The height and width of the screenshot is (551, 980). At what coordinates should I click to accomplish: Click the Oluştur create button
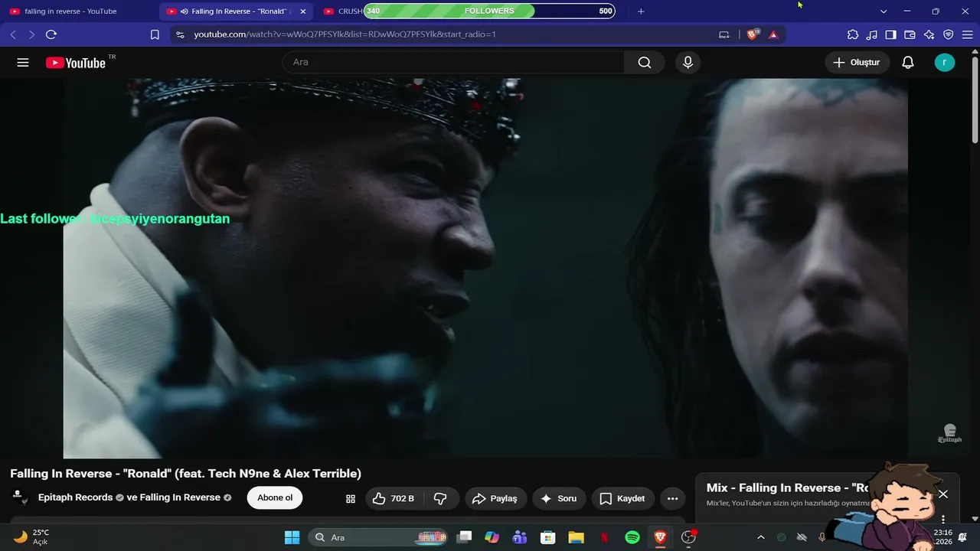tap(856, 63)
